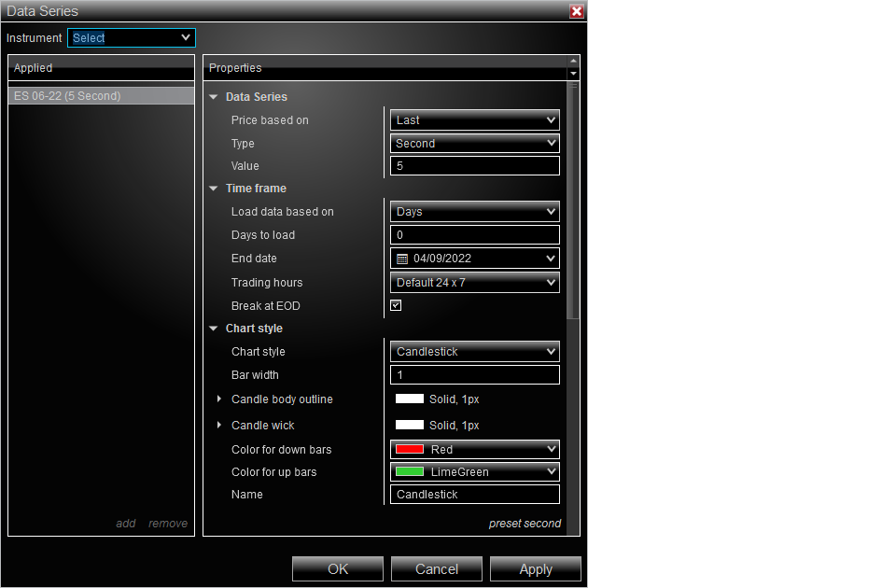Uncheck the Break at EOD checkbox

[x=396, y=305]
